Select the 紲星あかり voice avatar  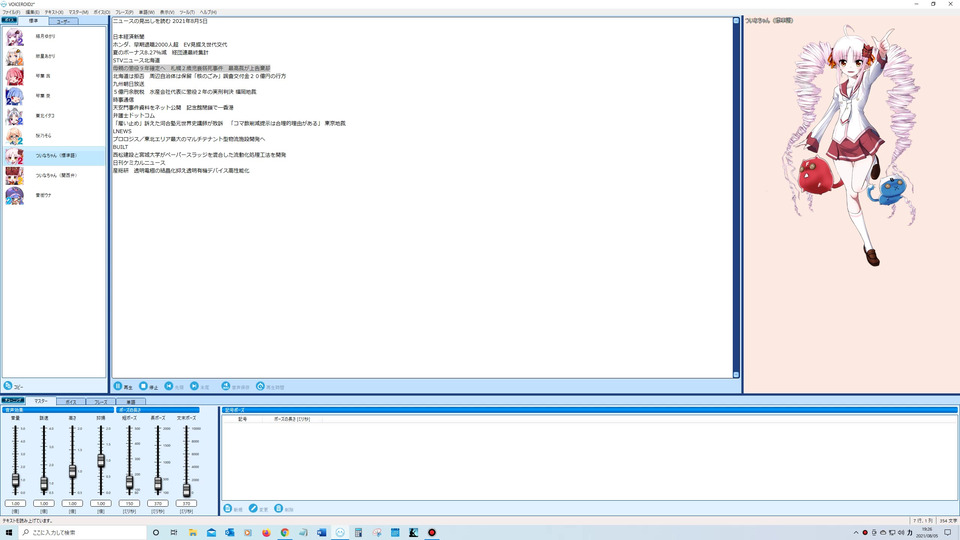[14, 56]
